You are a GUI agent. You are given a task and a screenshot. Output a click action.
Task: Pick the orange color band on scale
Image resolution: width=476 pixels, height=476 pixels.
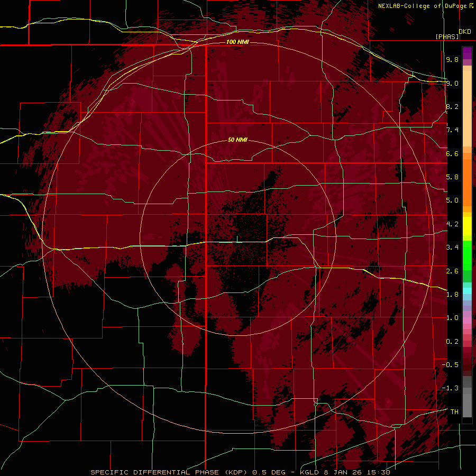(x=467, y=182)
